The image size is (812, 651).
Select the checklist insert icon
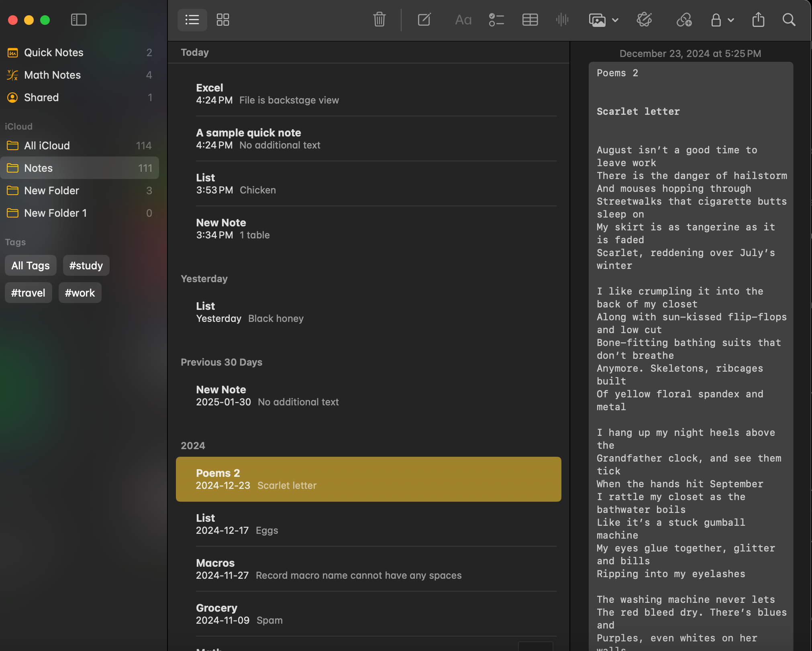pyautogui.click(x=496, y=20)
